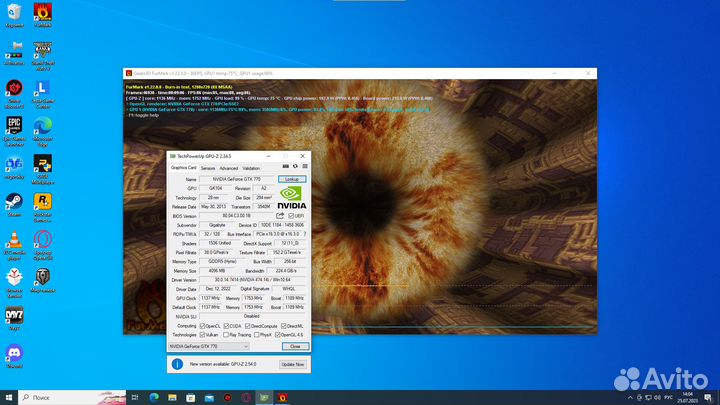Viewport: 720px width, 405px height.
Task: Open Rockstar Games Launcher desktop icon
Action: click(x=42, y=207)
